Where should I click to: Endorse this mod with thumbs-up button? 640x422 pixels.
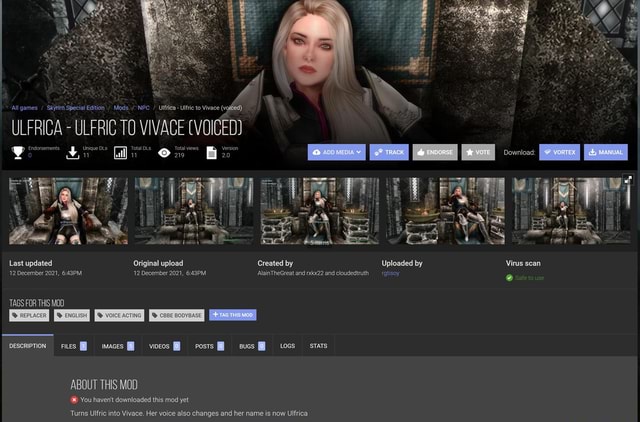(x=435, y=152)
